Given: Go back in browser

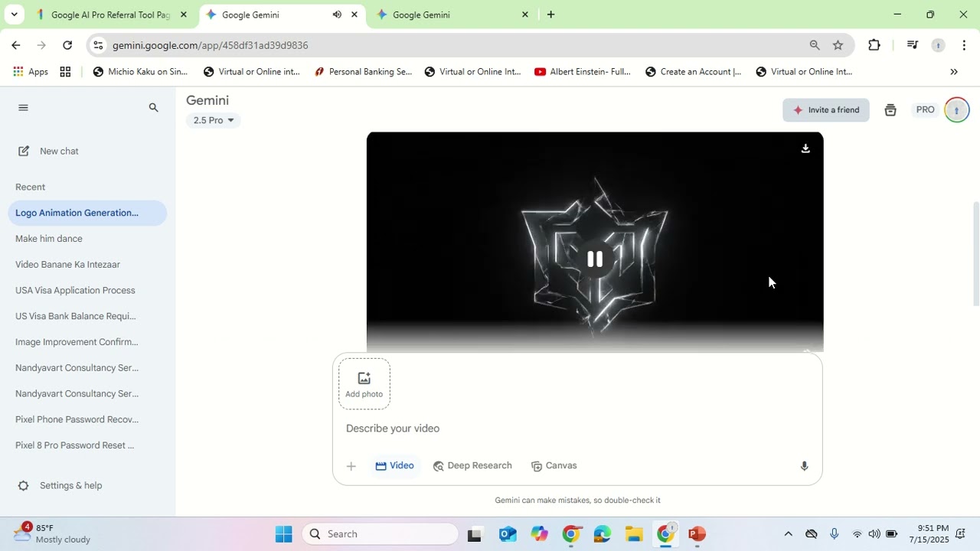Looking at the screenshot, I should (16, 45).
